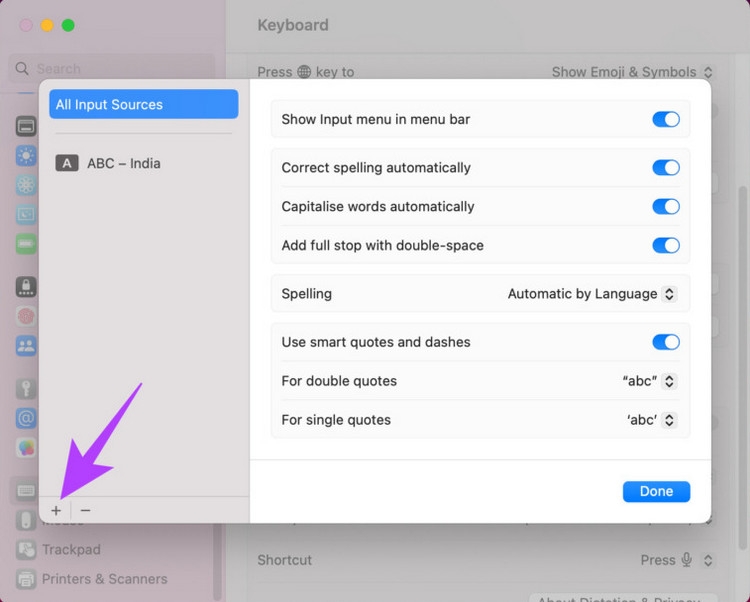Click the green zoom window button
Image resolution: width=750 pixels, height=602 pixels.
pos(68,25)
